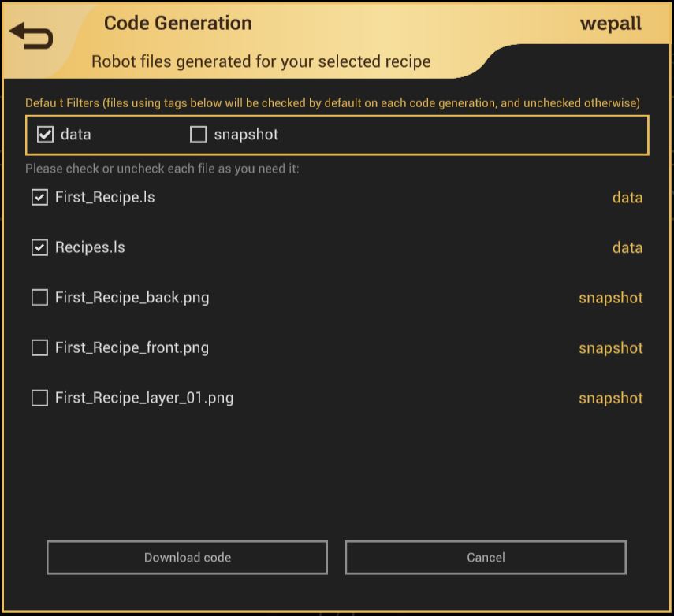Screen dimensions: 674x616
Task: Click the First_Recipe.ls file name
Action: point(105,198)
